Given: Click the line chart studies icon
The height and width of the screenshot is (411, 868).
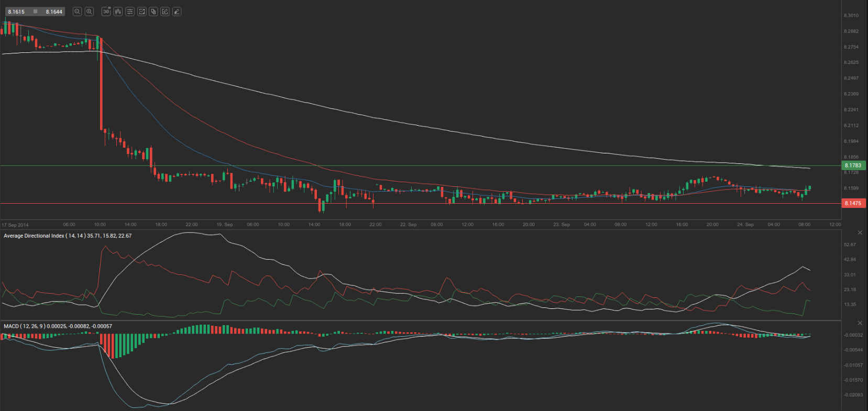Looking at the screenshot, I should click(x=141, y=12).
